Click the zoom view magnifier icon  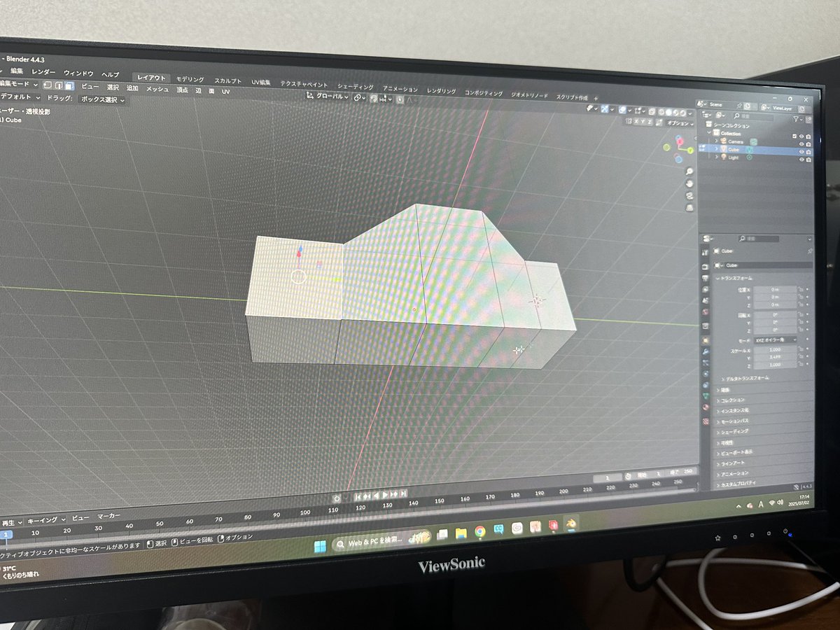tap(689, 171)
